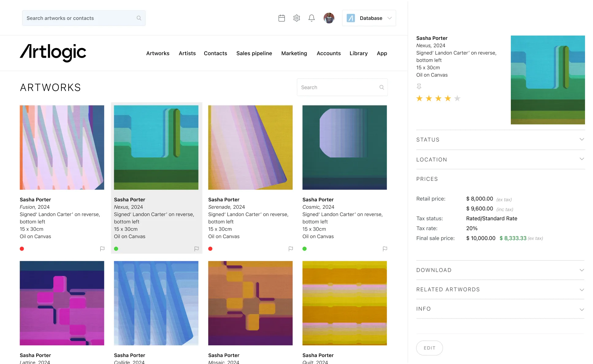The image size is (593, 364).
Task: Click red status dot on Fusion card
Action: [x=22, y=249]
